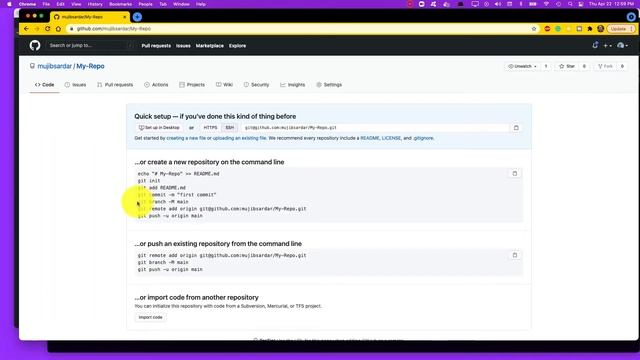Click the Fork button
Image resolution: width=640 pixels, height=360 pixels.
point(605,66)
